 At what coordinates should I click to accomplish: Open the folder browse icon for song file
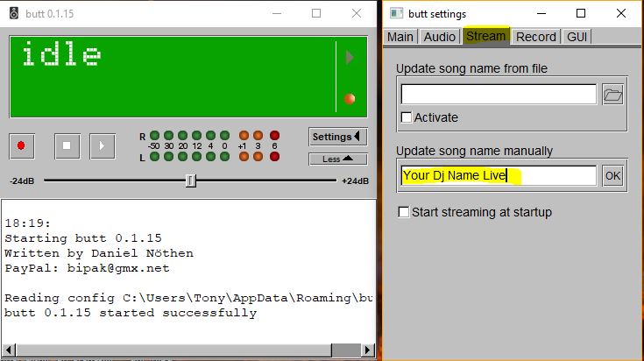612,95
